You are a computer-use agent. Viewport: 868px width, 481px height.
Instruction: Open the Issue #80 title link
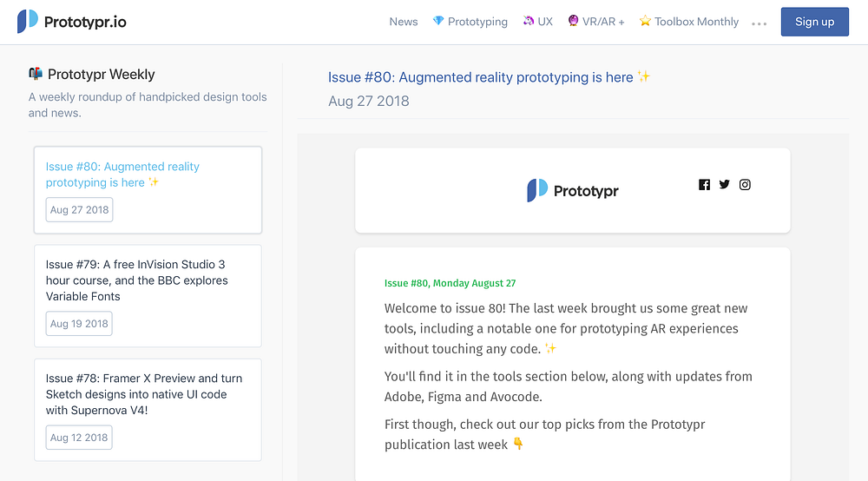click(x=481, y=77)
